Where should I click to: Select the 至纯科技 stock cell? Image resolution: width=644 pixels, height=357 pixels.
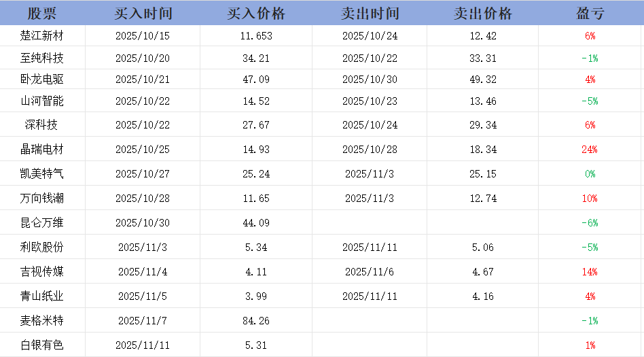[x=42, y=58]
